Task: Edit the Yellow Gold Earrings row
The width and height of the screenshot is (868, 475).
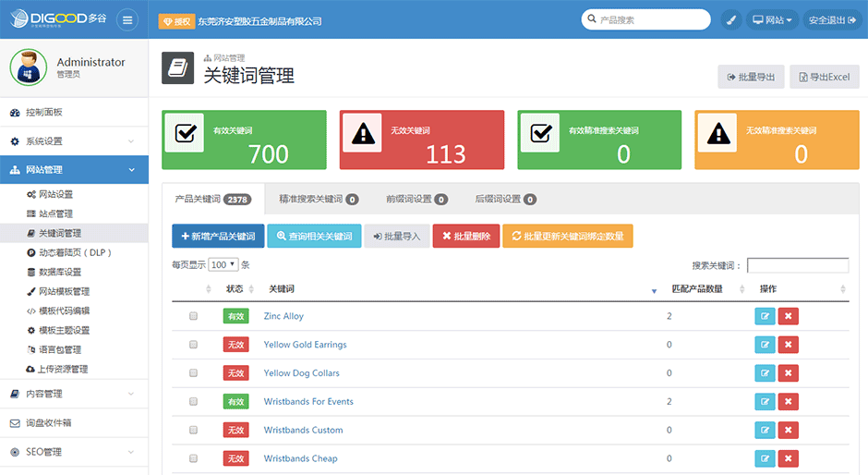Action: tap(765, 345)
